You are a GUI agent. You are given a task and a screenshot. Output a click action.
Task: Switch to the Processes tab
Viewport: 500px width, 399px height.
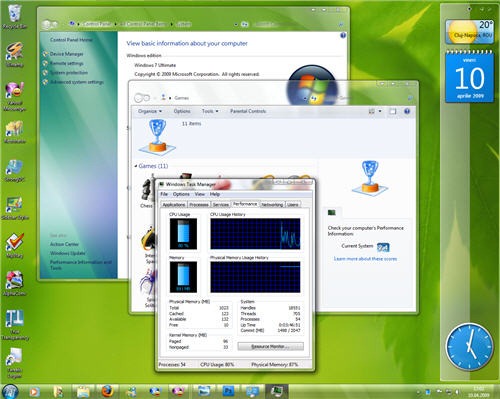[199, 204]
